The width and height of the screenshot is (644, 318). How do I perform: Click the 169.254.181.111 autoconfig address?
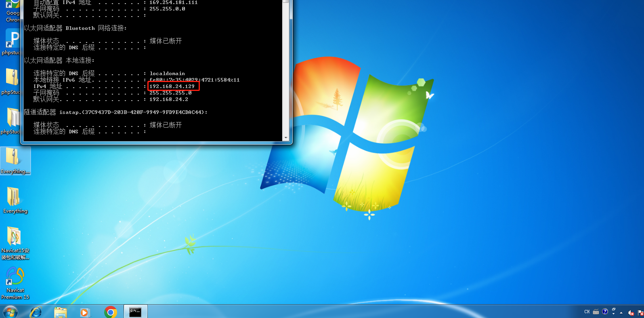[x=174, y=2]
